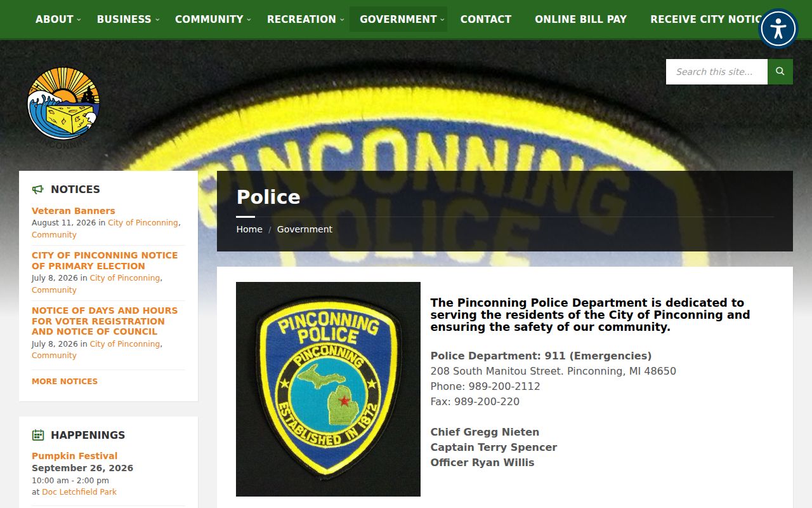The width and height of the screenshot is (812, 508).
Task: Click the Happenings calendar icon
Action: point(38,435)
